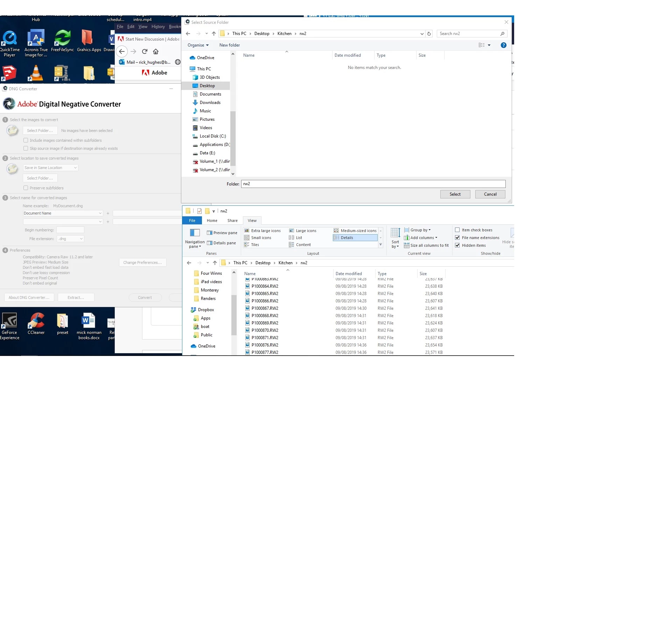Click the Sort by icon in ribbon
Image resolution: width=672 pixels, height=637 pixels.
(395, 233)
